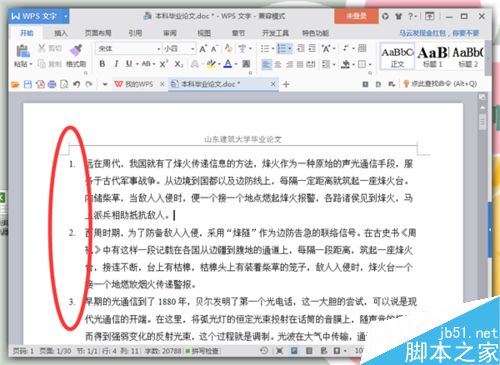Click the command search box (Alt+Q)
Image resolution: width=500 pixels, height=365 pixels.
(440, 84)
